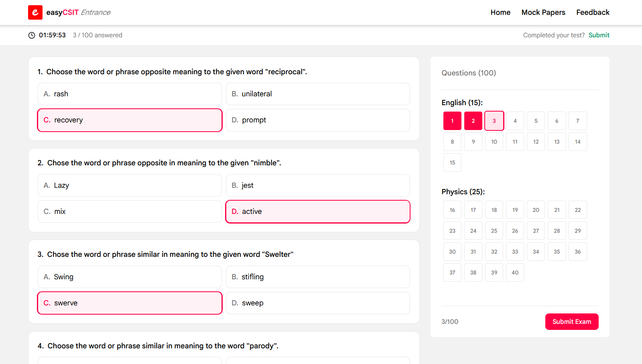Pick option B stifling for question 3
Viewport: 642px width, 364px height.
click(318, 277)
